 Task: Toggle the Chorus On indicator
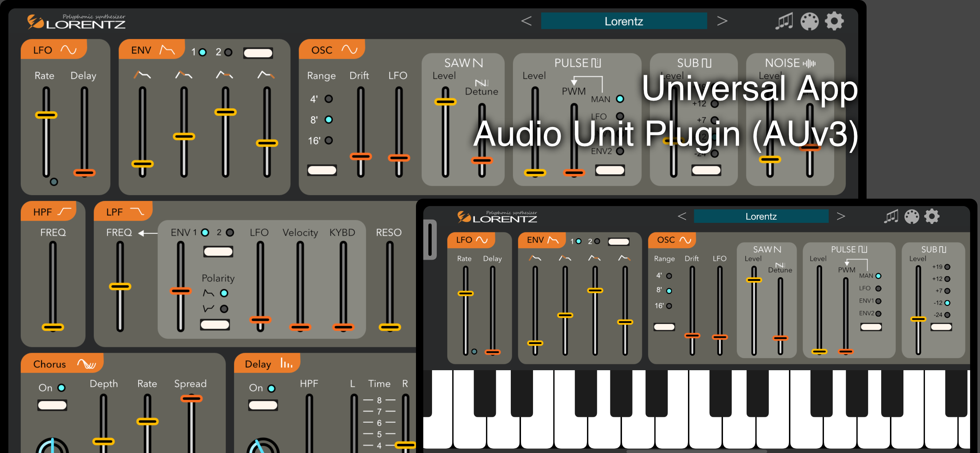point(61,387)
